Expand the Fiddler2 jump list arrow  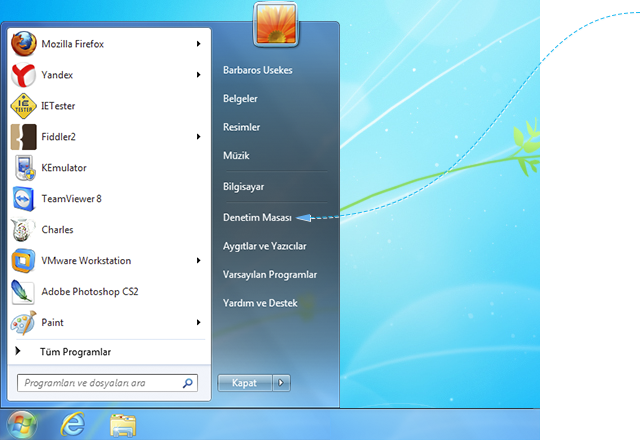click(198, 137)
